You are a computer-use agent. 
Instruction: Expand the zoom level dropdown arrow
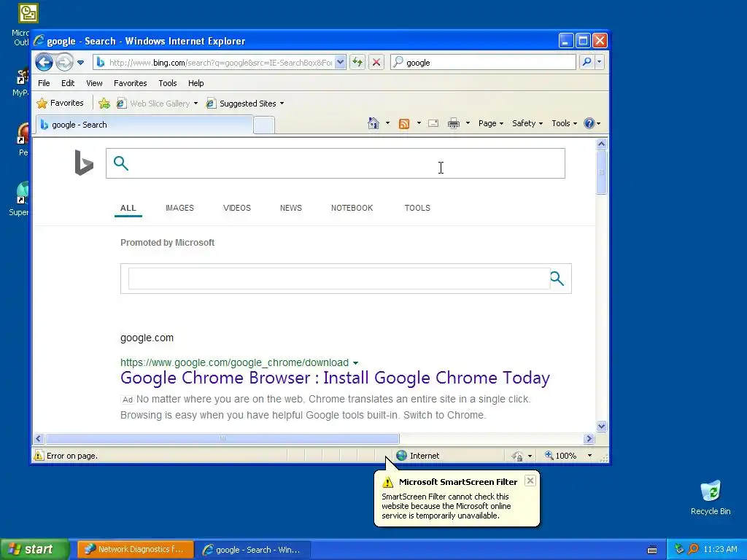coord(589,456)
